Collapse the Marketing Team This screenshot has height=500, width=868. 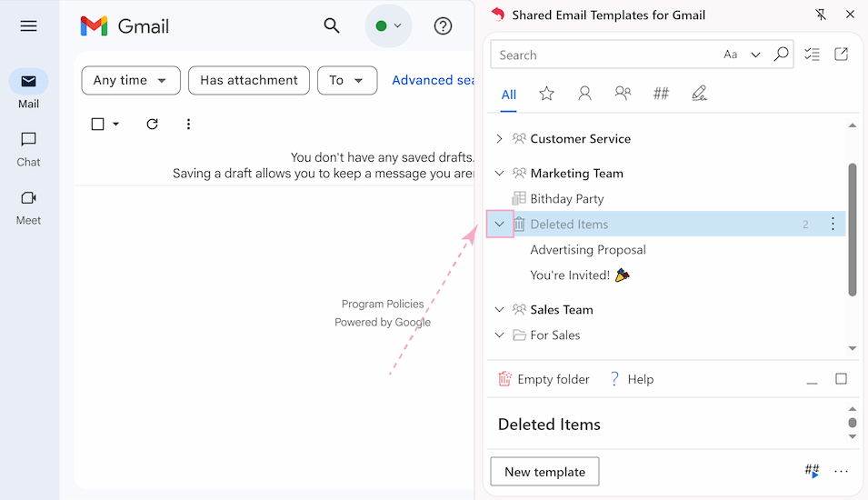point(499,174)
